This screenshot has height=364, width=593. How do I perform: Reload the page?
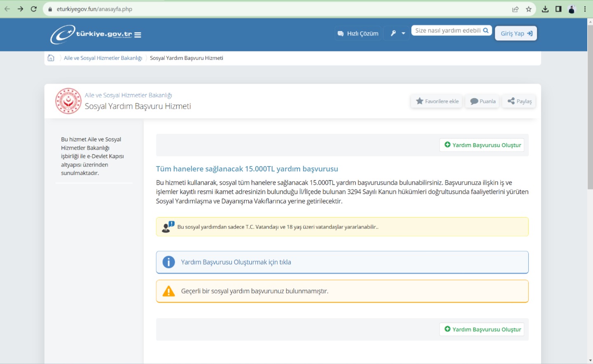click(x=34, y=9)
